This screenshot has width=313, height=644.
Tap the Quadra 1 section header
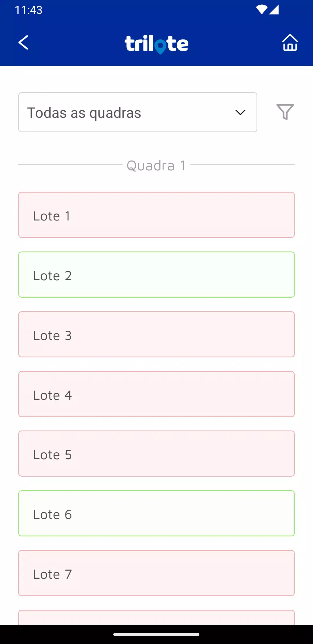(156, 165)
